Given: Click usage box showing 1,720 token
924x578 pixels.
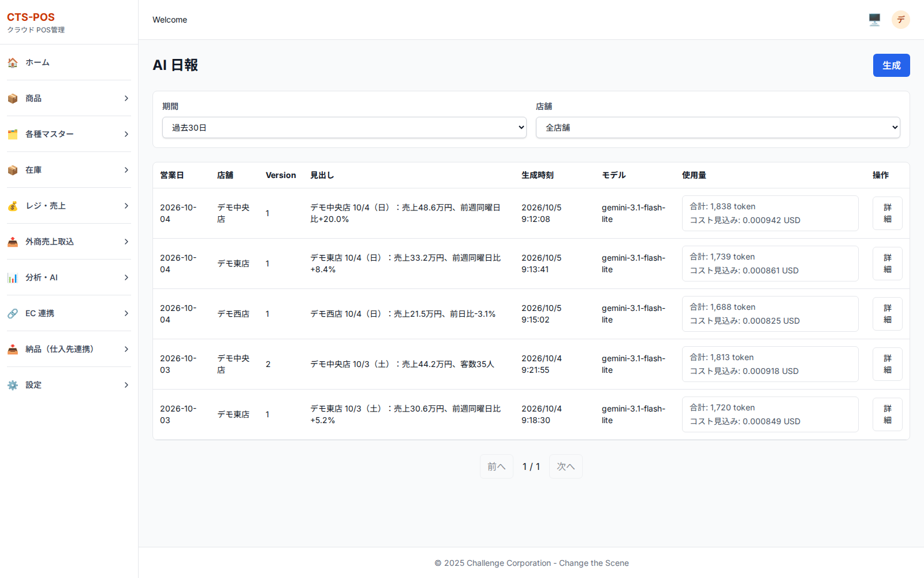Looking at the screenshot, I should [770, 414].
